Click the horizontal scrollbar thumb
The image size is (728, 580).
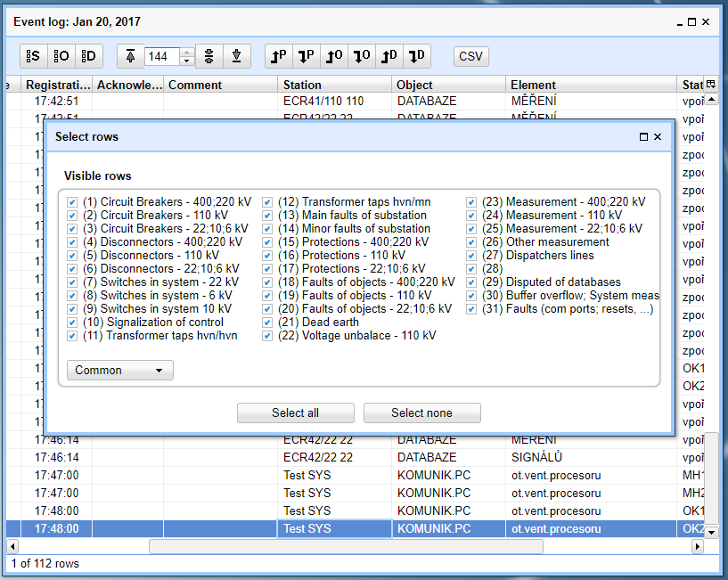tap(346, 546)
